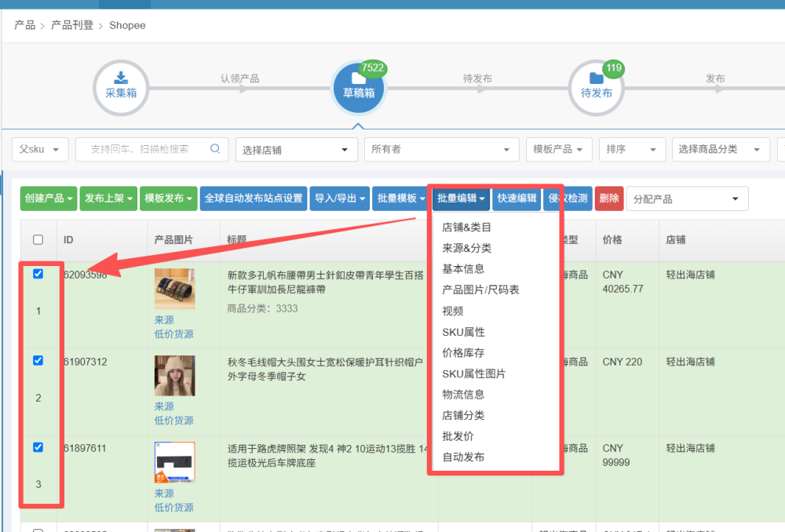Uncheck the checkbox for product 61907312
Image resolution: width=785 pixels, height=532 pixels.
(38, 360)
